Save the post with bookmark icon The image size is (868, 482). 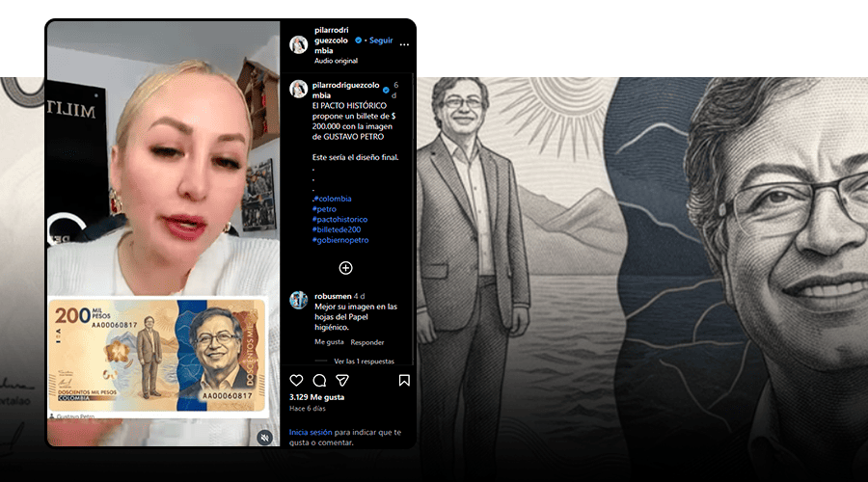(404, 381)
